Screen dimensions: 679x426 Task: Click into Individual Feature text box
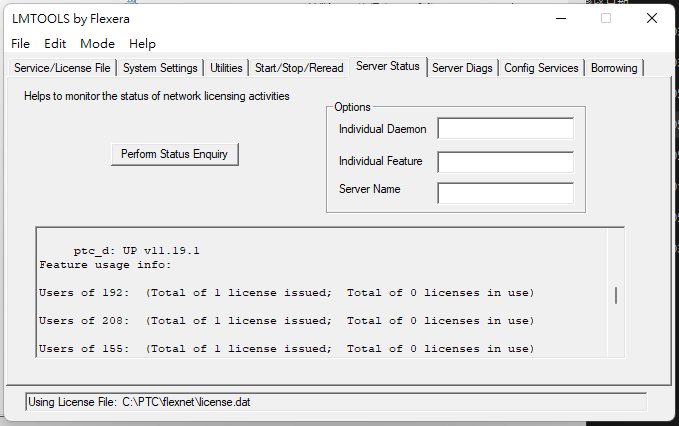tap(505, 162)
